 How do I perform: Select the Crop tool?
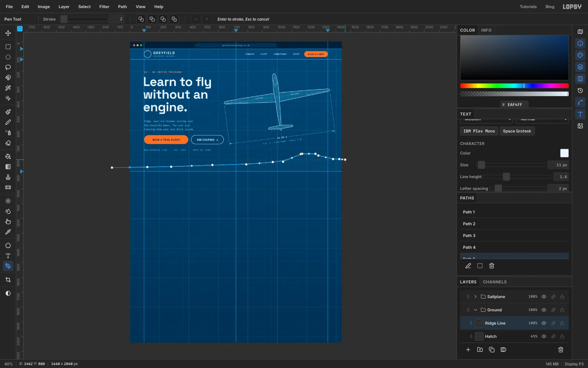pos(8,280)
